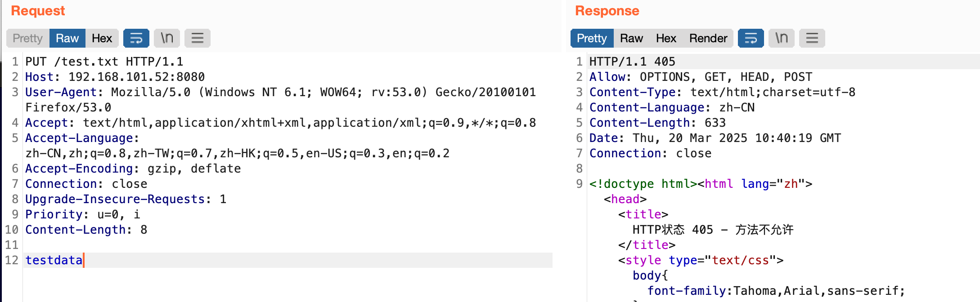Switch Request view to Pretty tab
This screenshot has width=980, height=302.
point(27,38)
